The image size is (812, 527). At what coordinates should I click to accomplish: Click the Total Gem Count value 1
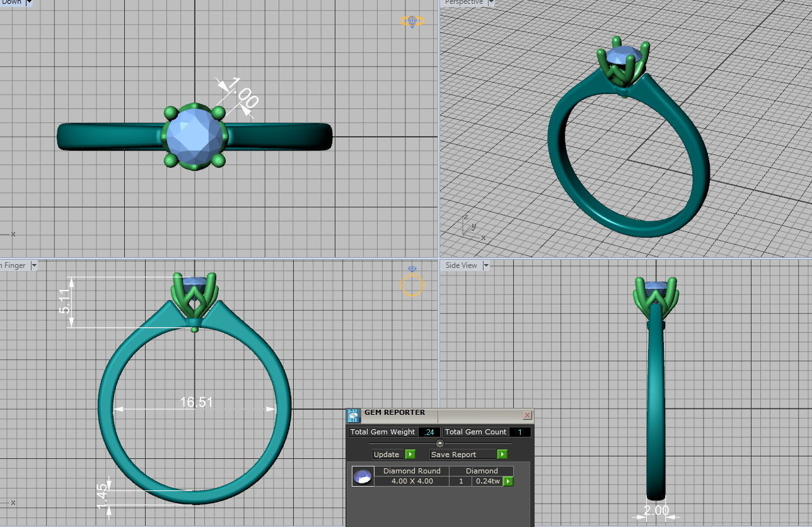(520, 432)
